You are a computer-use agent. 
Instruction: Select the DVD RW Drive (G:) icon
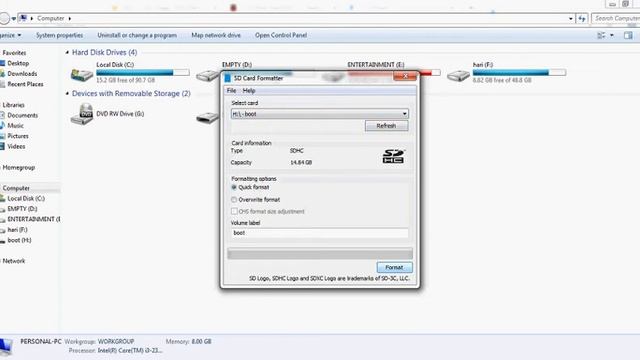(x=82, y=114)
